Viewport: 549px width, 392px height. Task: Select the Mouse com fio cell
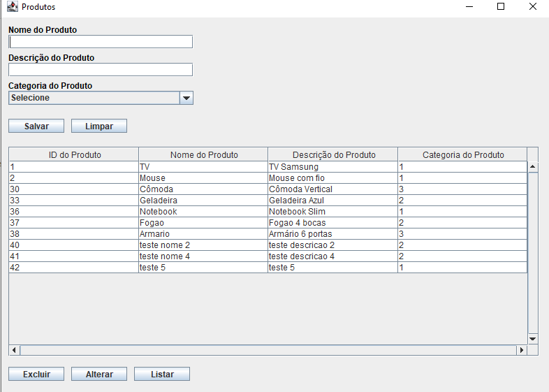click(x=333, y=178)
